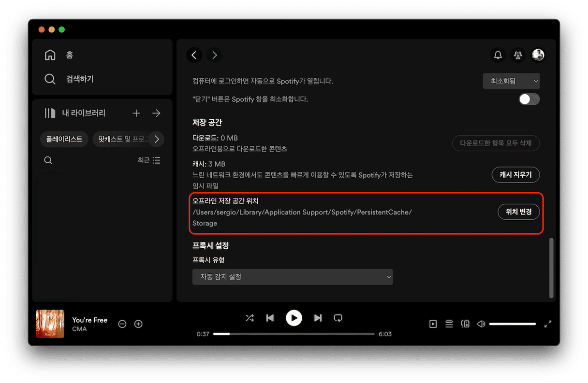Open the connect to device icon
Screen dimensions: 588x383
tap(465, 324)
